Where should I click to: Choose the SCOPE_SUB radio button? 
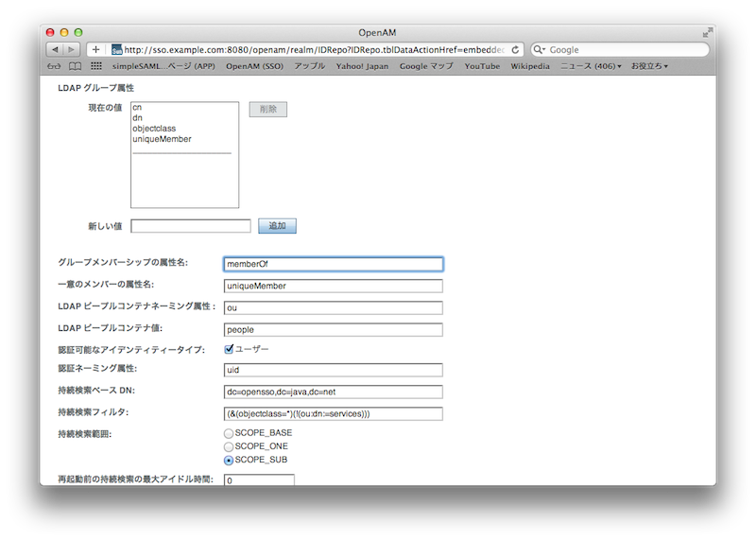tap(229, 460)
